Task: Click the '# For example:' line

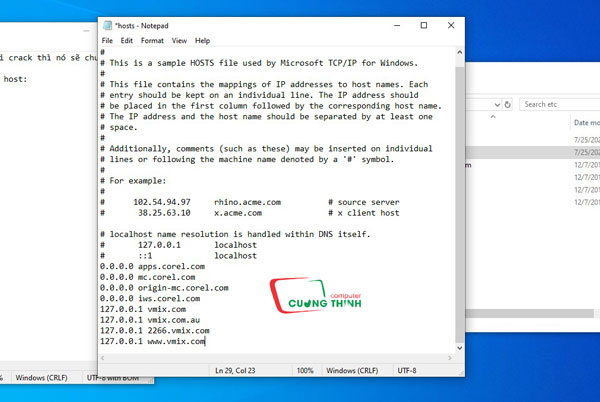Action: [x=133, y=181]
